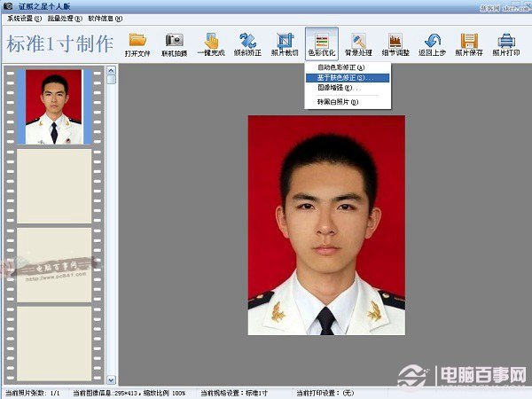Open the 批量处理 menu
Image resolution: width=532 pixels, height=399 pixels.
tap(65, 19)
